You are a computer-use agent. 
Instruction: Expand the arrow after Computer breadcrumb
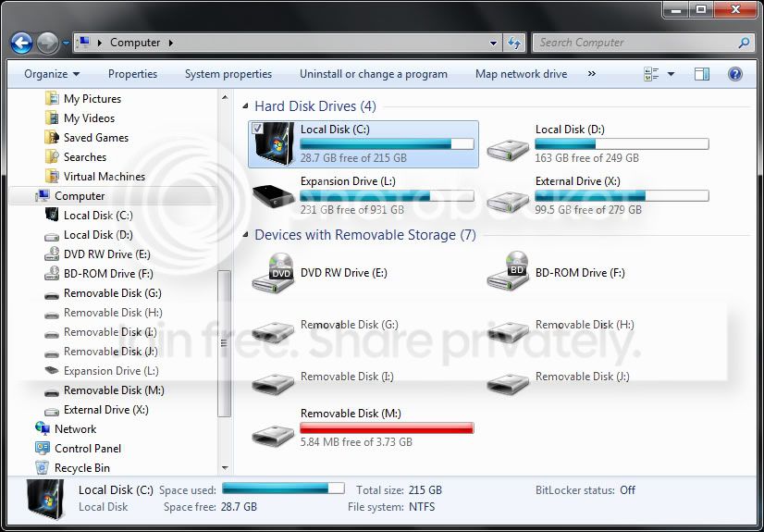click(171, 43)
